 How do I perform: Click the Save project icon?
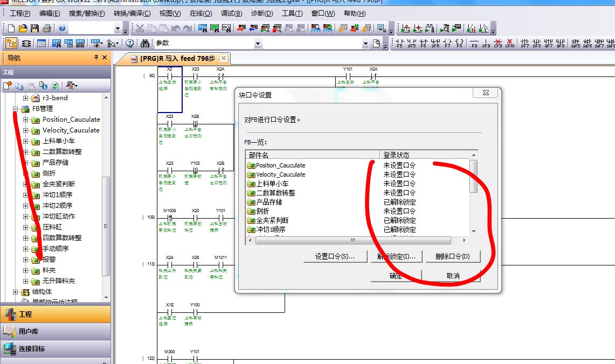34,29
